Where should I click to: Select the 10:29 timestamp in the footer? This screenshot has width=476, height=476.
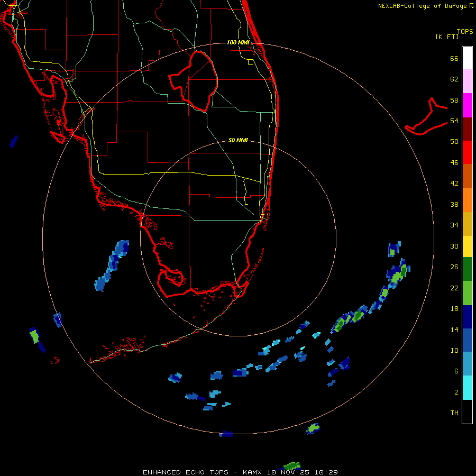pos(326,472)
